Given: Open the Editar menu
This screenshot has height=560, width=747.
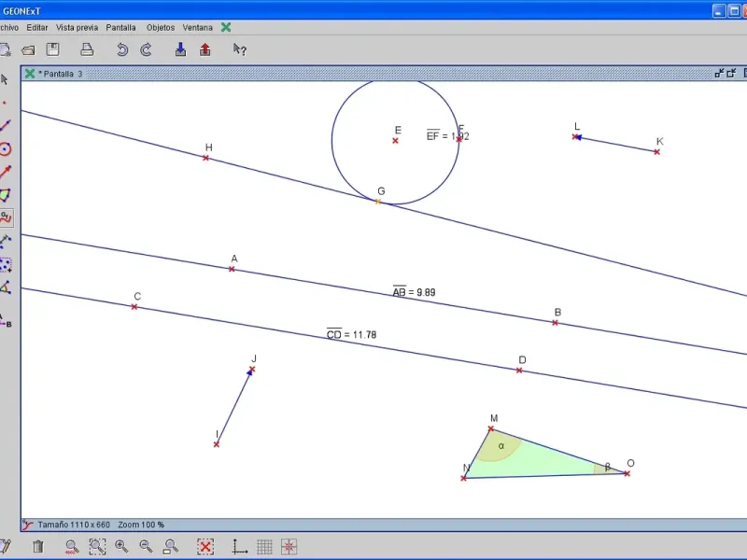Looking at the screenshot, I should [37, 28].
